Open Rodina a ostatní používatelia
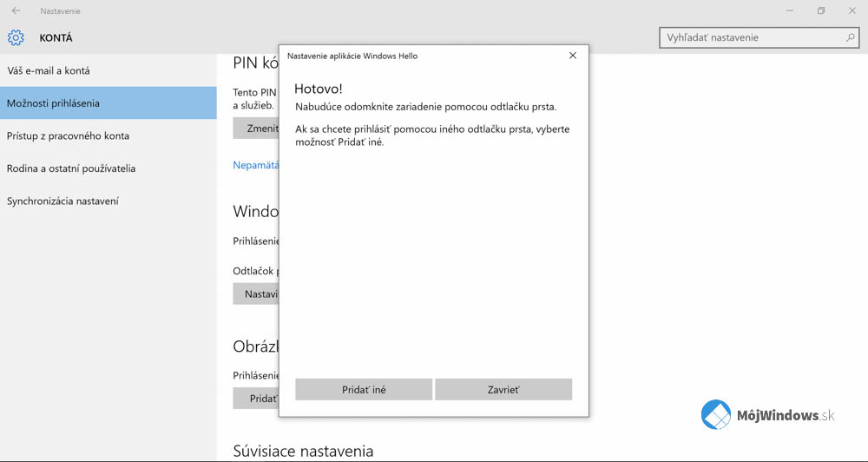This screenshot has width=868, height=462. pyautogui.click(x=108, y=168)
